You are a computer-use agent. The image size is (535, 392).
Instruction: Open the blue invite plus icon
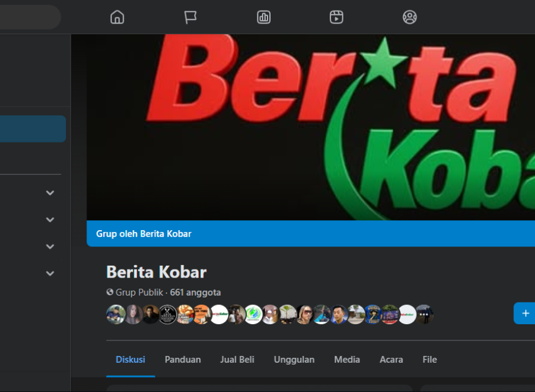(526, 313)
